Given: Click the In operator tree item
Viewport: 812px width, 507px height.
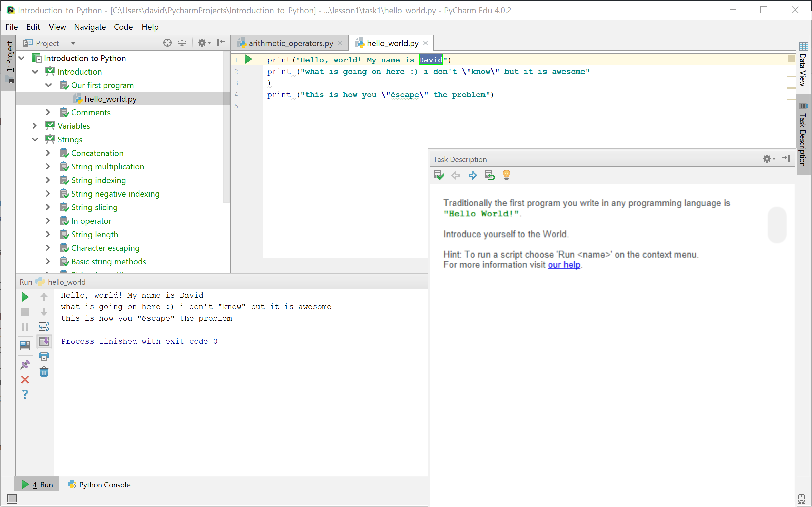Looking at the screenshot, I should (x=91, y=221).
